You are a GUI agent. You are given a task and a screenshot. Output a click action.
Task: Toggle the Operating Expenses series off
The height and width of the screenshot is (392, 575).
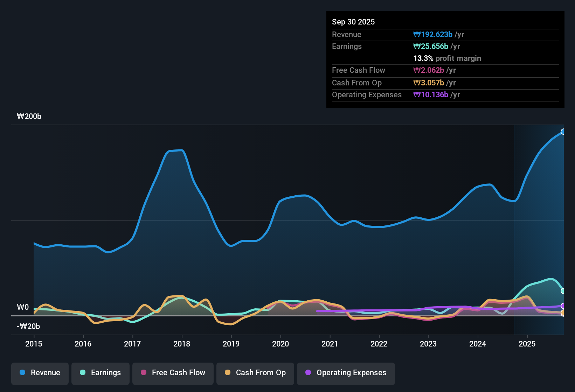click(346, 373)
